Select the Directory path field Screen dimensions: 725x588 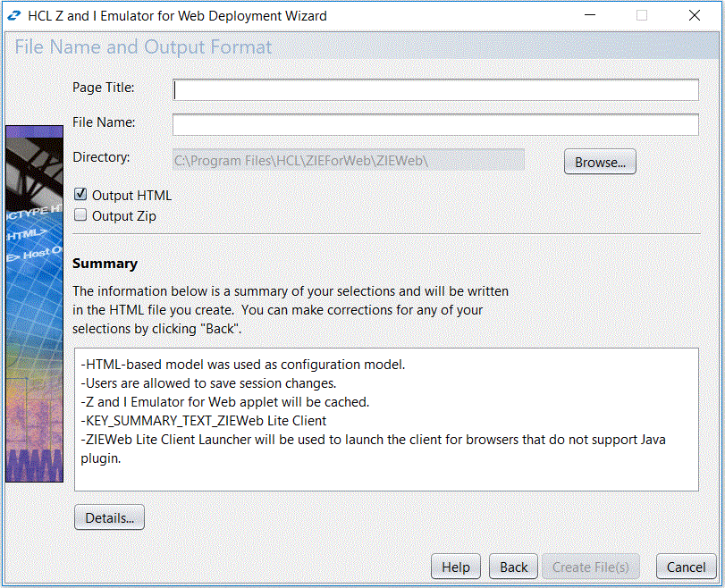(x=349, y=159)
